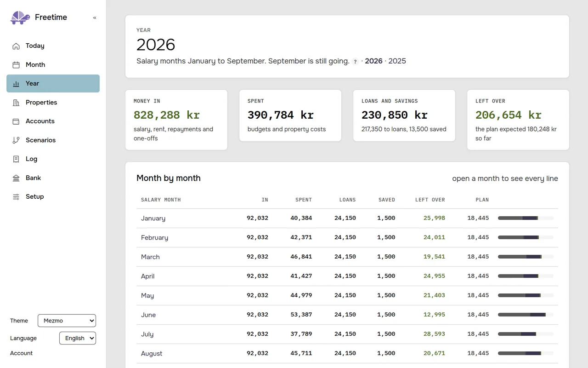Click the May left over value 21,403
The height and width of the screenshot is (368, 588).
point(434,295)
